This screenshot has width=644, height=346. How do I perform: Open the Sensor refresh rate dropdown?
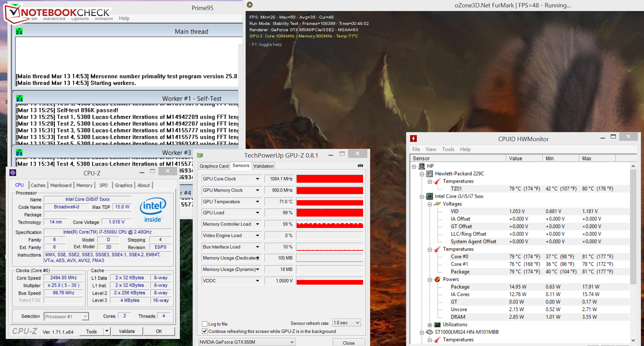click(347, 323)
